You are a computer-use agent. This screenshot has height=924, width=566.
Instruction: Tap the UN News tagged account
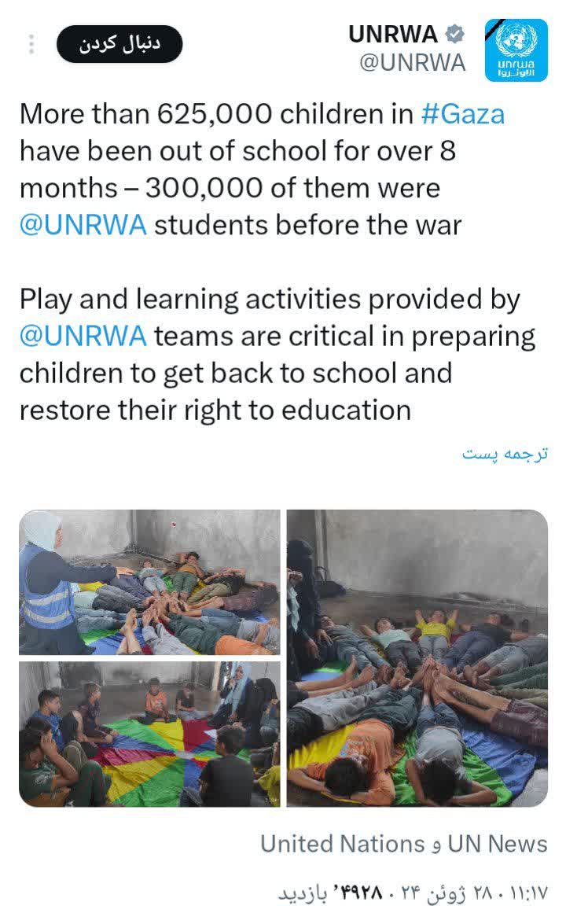pos(498,844)
